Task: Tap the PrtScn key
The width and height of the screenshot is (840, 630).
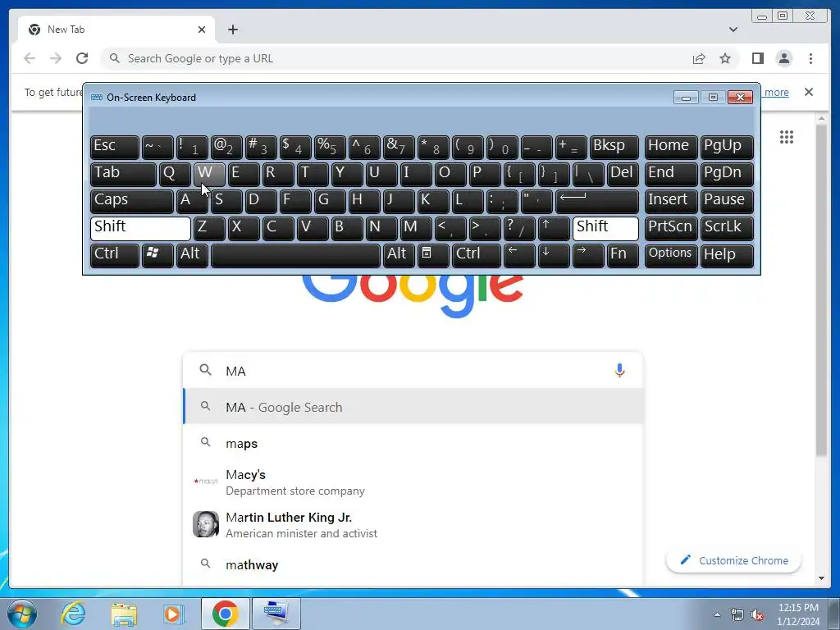Action: tap(671, 228)
